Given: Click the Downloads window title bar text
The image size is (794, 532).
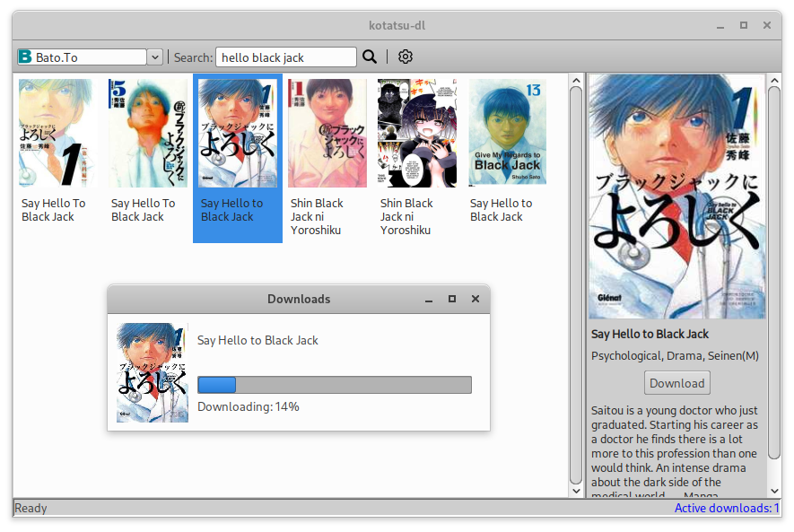Looking at the screenshot, I should 299,299.
